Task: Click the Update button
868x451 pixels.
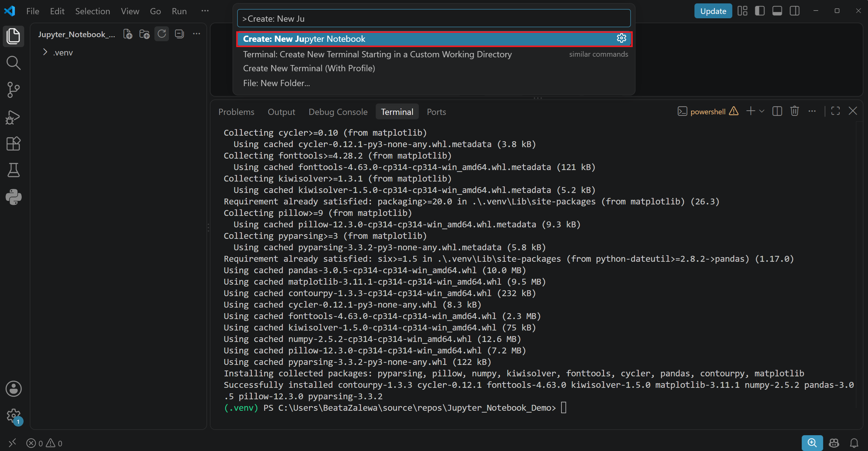Action: (713, 11)
